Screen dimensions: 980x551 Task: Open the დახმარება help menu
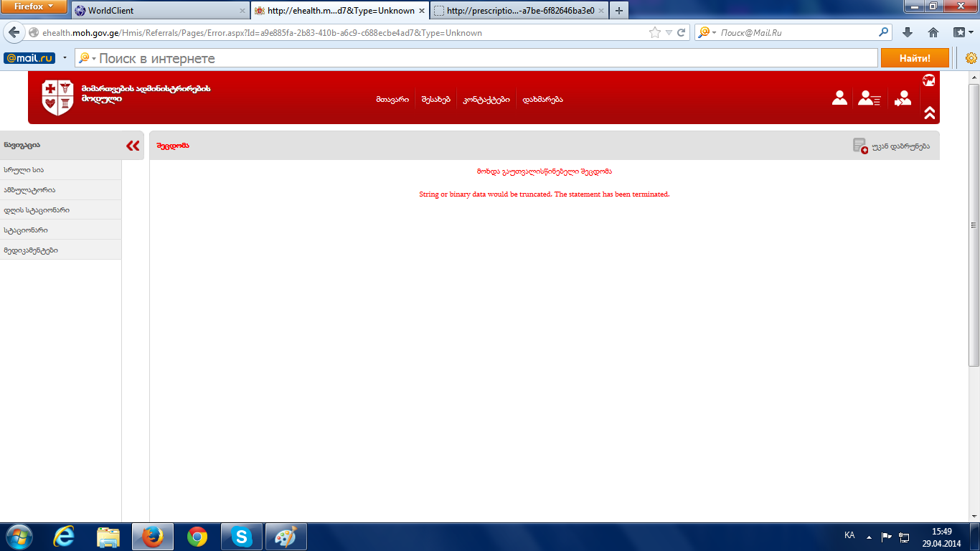tap(542, 100)
